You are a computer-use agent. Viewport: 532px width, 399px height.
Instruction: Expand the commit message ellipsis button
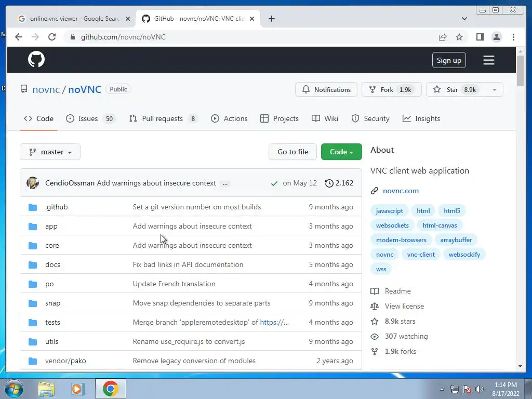pos(225,183)
